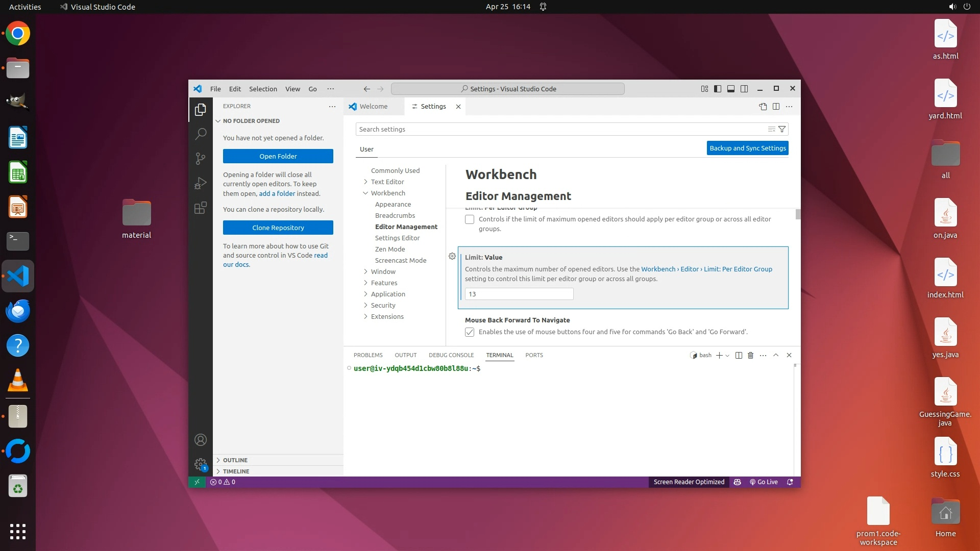Screen dimensions: 980x551
Task: Click the Clone Repository button
Action: 278,228
